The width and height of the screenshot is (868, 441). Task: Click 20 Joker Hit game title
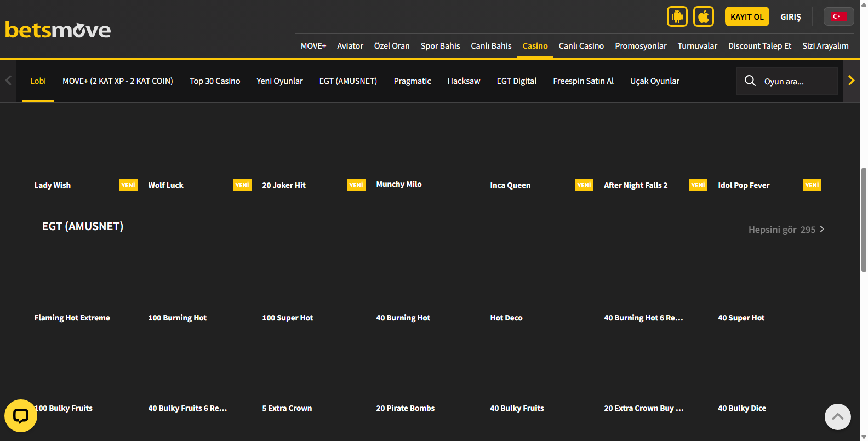[284, 185]
